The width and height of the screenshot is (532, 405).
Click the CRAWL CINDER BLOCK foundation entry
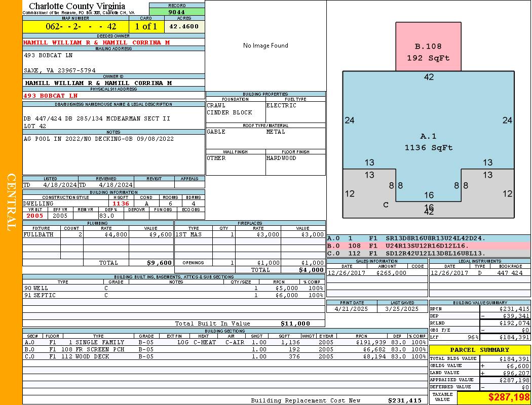tap(230, 109)
